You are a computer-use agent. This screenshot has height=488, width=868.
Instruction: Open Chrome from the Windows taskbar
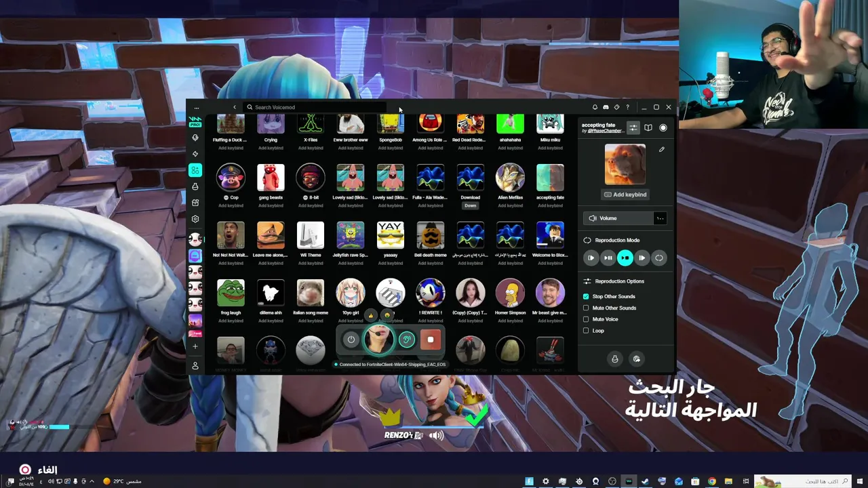pyautogui.click(x=711, y=481)
